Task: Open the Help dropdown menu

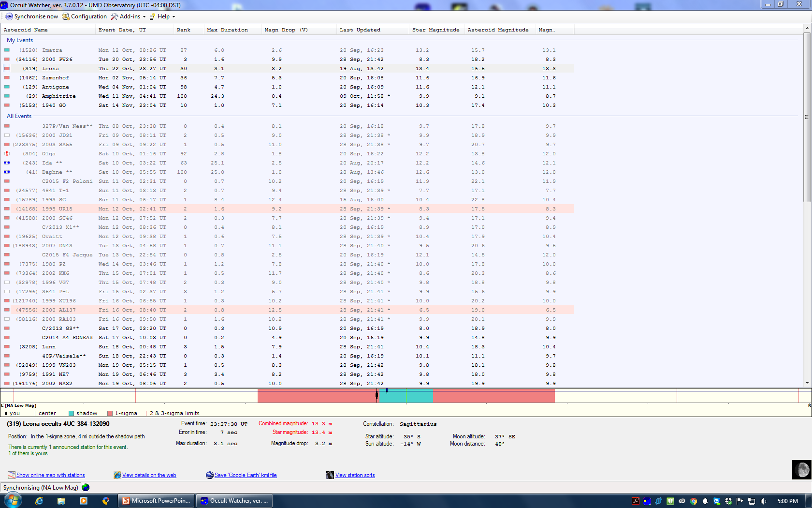Action: pos(162,16)
